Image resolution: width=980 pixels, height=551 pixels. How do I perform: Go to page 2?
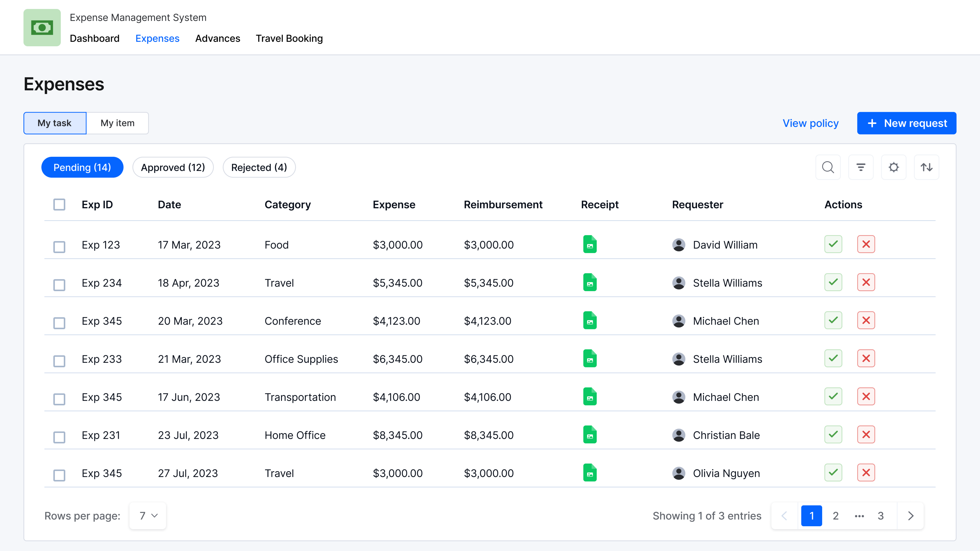pos(835,516)
